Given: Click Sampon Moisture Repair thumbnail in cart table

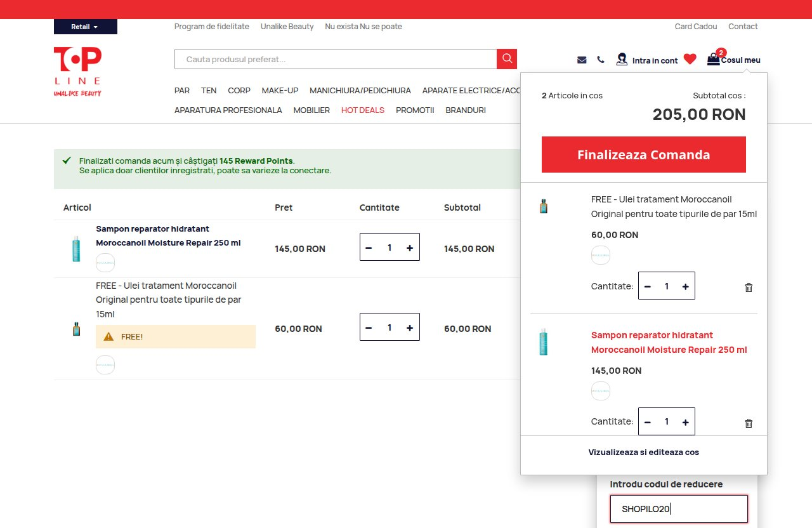Looking at the screenshot, I should (76, 249).
